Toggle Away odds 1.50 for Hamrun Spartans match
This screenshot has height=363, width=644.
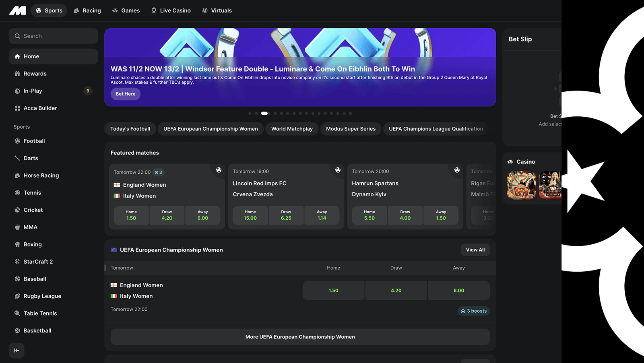[441, 215]
